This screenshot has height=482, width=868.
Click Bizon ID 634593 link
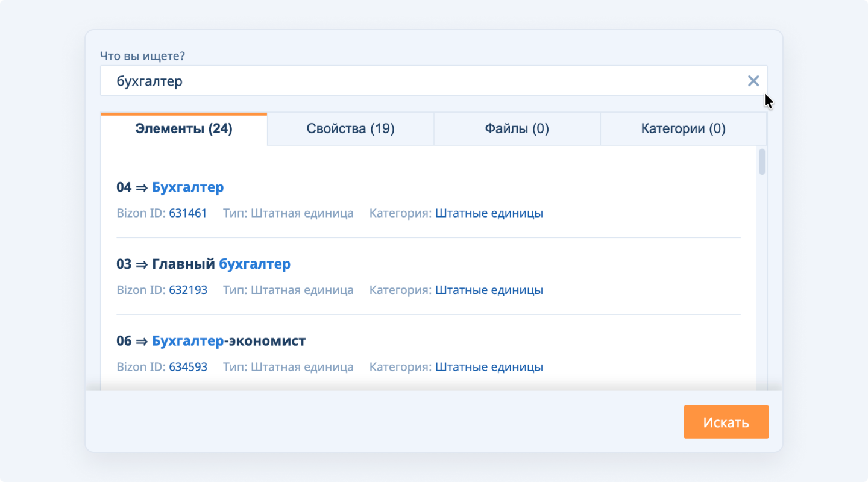click(188, 366)
